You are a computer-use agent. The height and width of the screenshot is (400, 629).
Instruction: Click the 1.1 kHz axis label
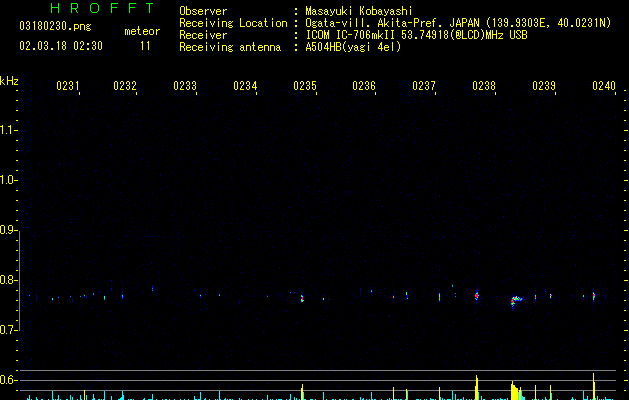pos(8,130)
